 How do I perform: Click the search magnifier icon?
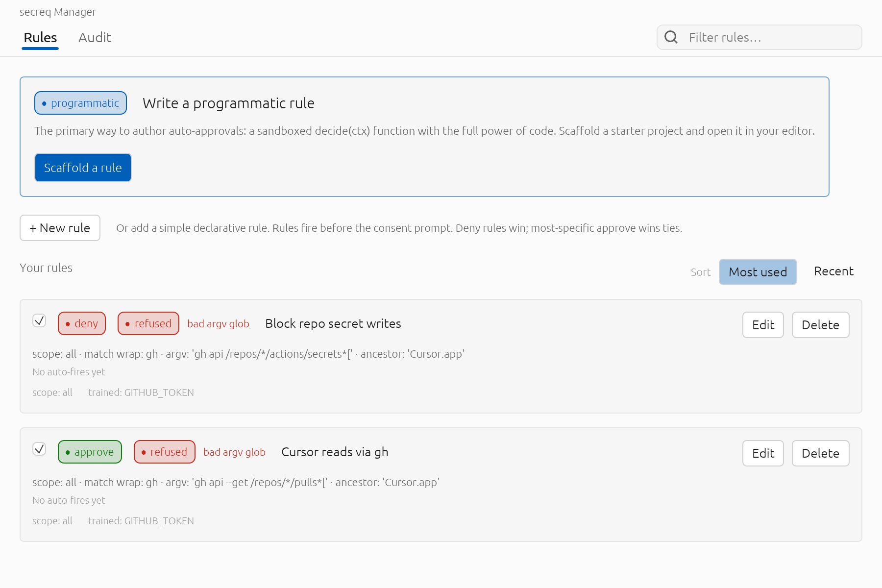pos(671,37)
